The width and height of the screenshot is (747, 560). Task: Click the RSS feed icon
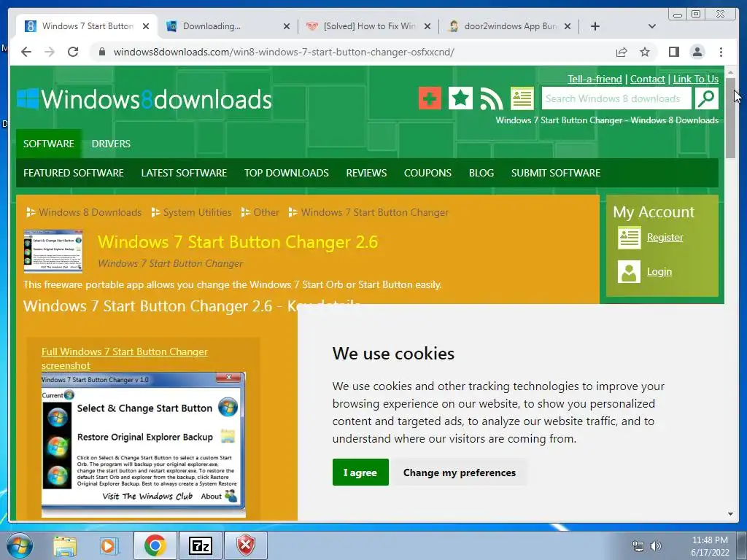(491, 98)
